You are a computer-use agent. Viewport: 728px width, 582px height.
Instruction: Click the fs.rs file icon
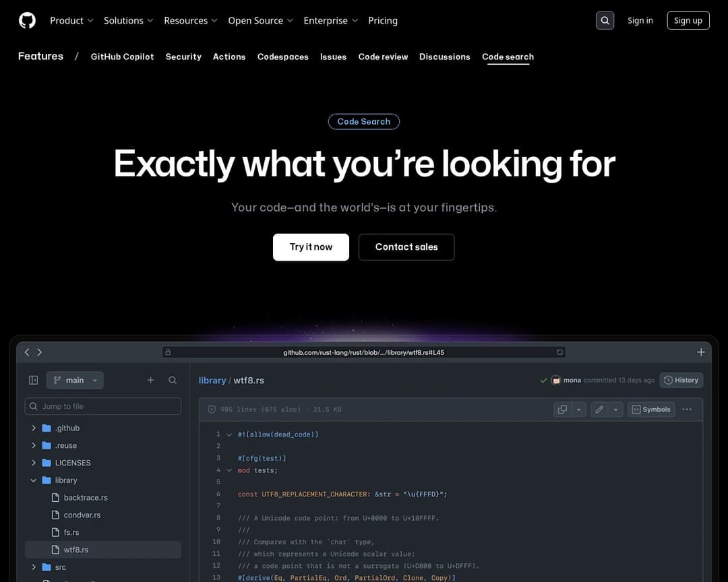(x=55, y=532)
